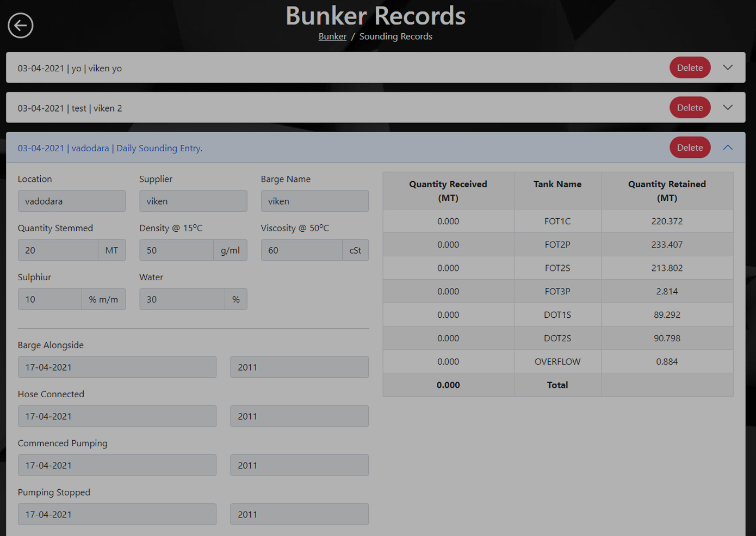Click the Hose Connected time field
Screen dimensions: 756x536
coord(299,416)
